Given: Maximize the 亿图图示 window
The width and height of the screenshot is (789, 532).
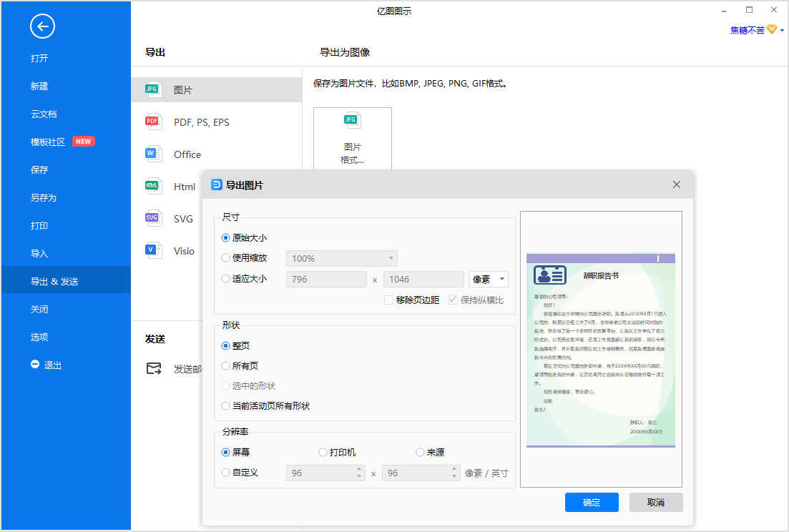Looking at the screenshot, I should point(749,9).
